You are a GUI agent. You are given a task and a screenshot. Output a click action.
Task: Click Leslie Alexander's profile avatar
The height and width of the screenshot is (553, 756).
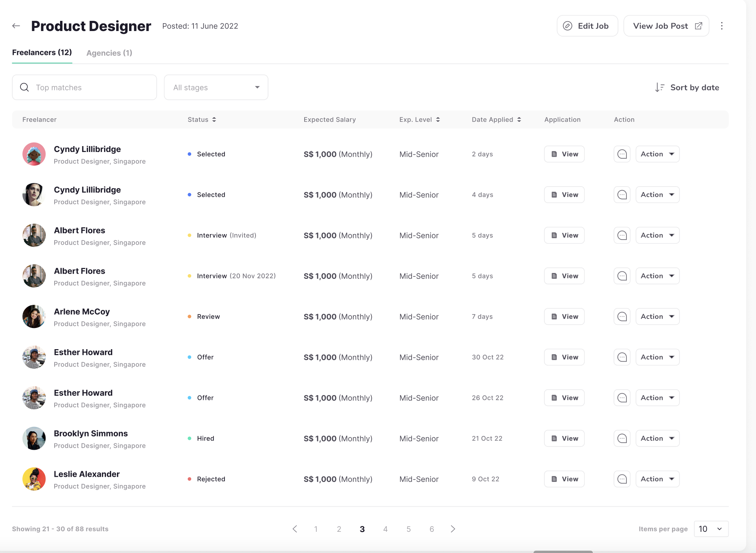pos(34,479)
